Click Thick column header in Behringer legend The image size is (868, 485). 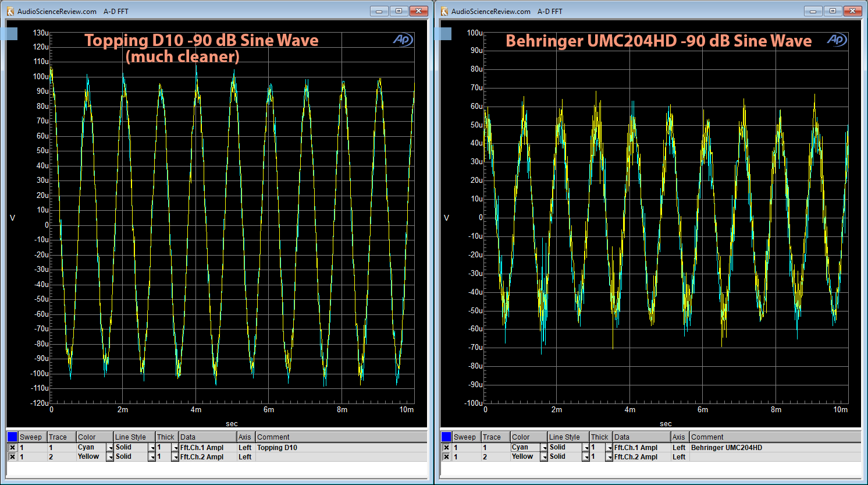pyautogui.click(x=601, y=437)
